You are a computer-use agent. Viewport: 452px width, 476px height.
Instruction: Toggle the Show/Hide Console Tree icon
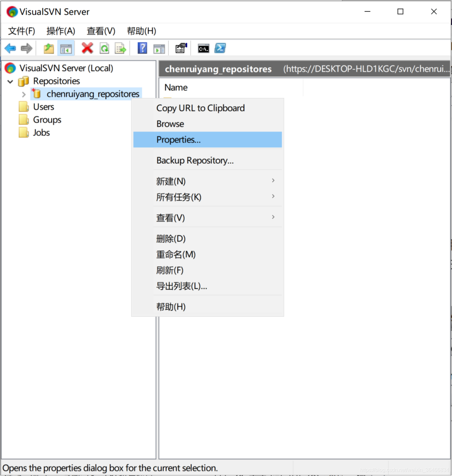[x=66, y=49]
